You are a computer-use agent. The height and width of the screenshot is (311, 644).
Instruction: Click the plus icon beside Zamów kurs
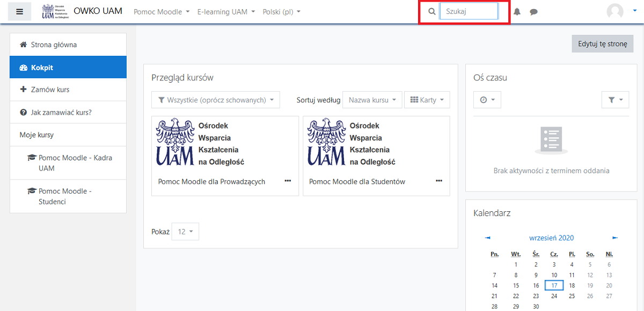(x=24, y=90)
